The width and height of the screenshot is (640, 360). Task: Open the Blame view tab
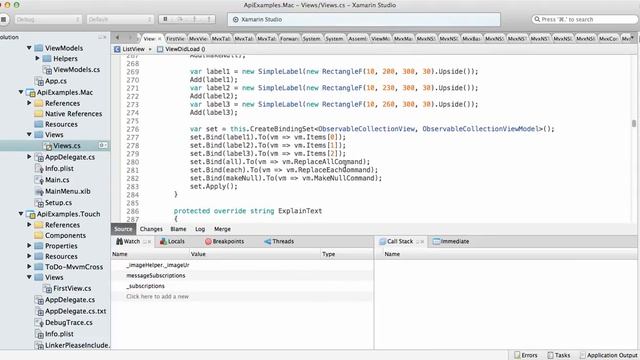[x=178, y=229]
